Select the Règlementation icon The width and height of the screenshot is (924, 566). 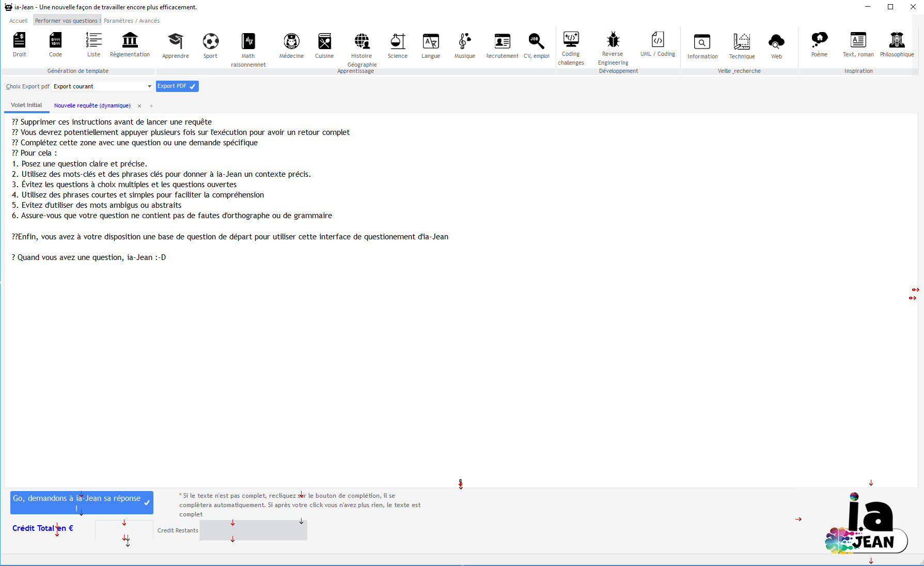coord(130,45)
